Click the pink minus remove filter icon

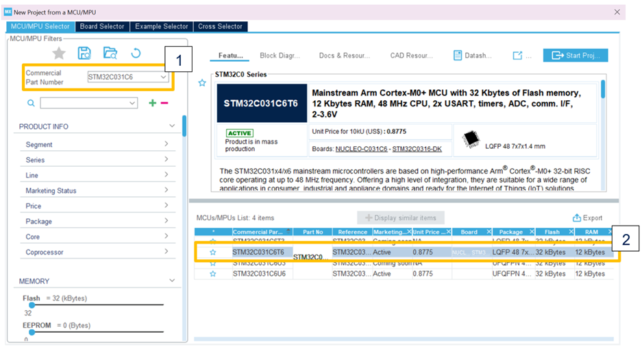(164, 103)
